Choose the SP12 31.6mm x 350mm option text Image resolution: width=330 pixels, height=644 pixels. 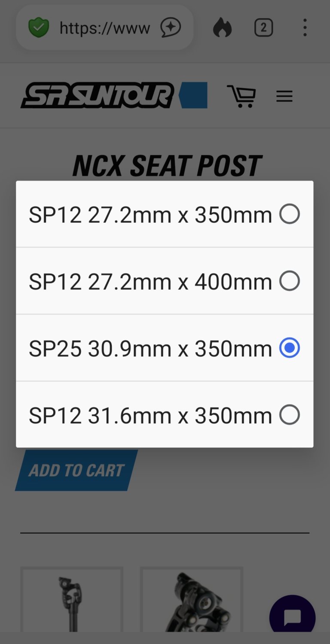tap(150, 416)
